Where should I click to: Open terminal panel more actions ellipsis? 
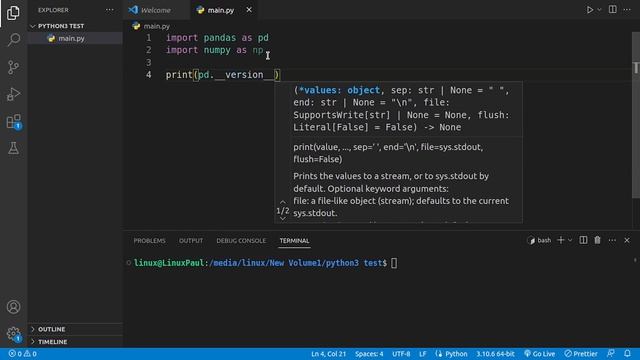tap(612, 240)
